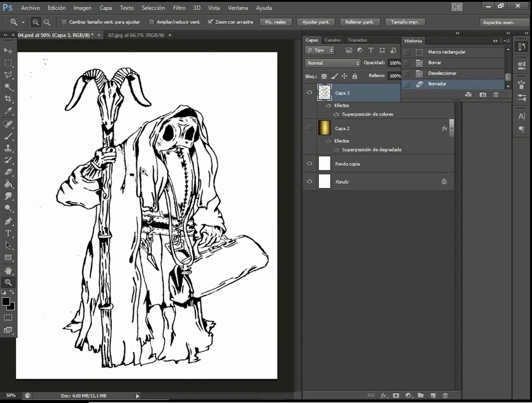Add a layer mask from Layers panel

[x=396, y=396]
